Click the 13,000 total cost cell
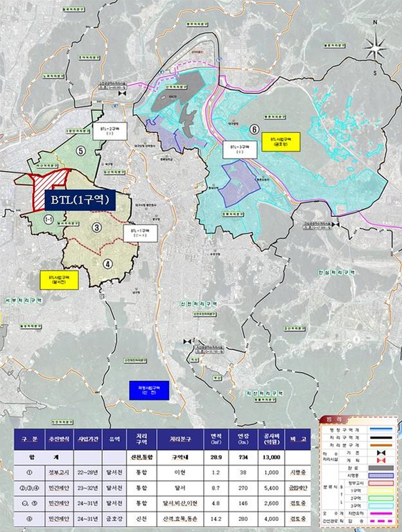This screenshot has width=402, height=532. (271, 457)
